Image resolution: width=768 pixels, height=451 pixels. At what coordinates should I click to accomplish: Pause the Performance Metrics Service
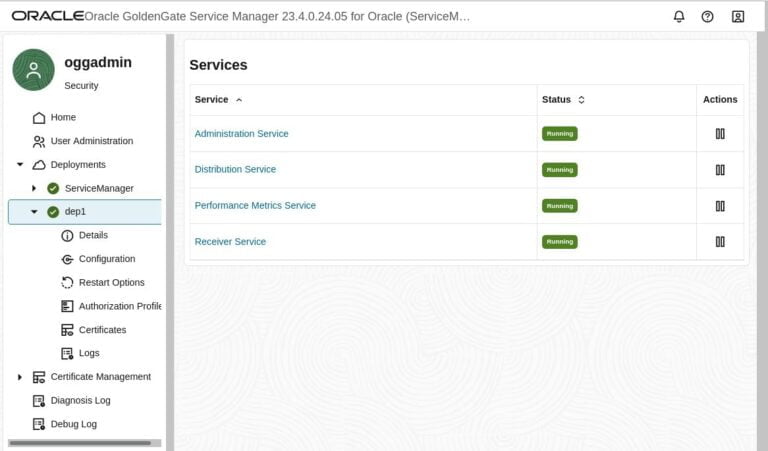720,206
